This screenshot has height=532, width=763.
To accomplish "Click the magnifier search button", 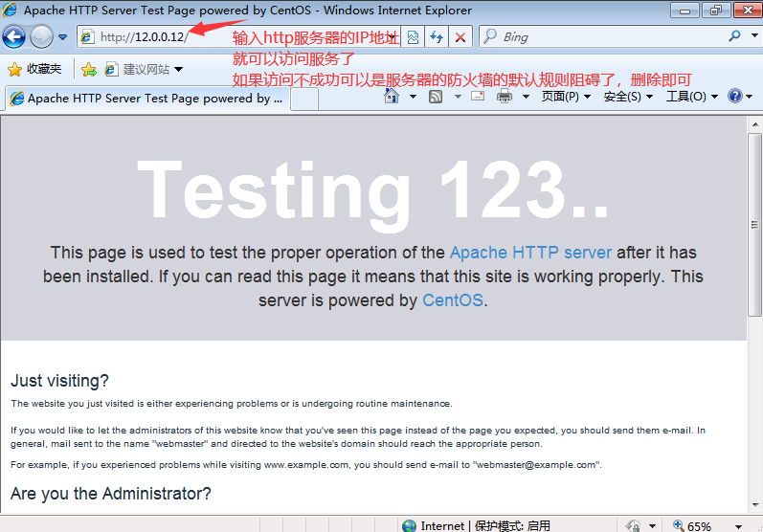I will click(735, 36).
